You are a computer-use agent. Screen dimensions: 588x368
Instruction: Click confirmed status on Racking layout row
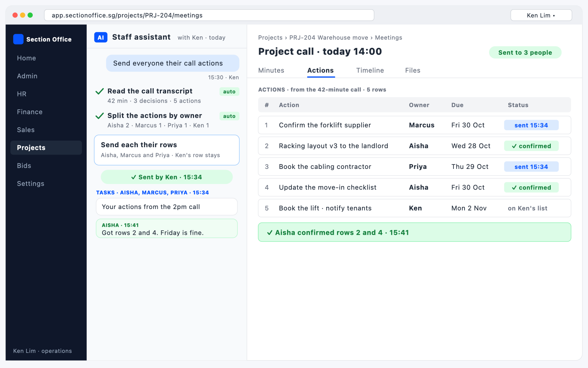tap(531, 146)
